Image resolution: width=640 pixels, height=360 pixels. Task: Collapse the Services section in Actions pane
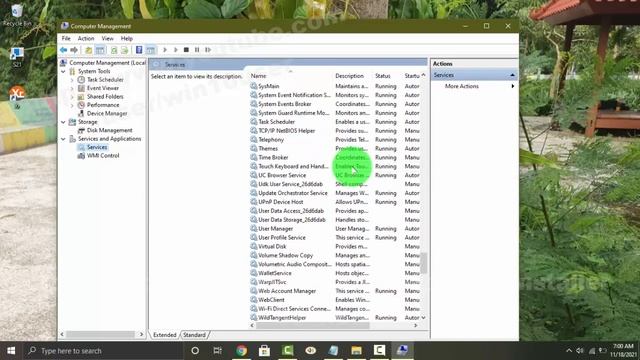[512, 75]
